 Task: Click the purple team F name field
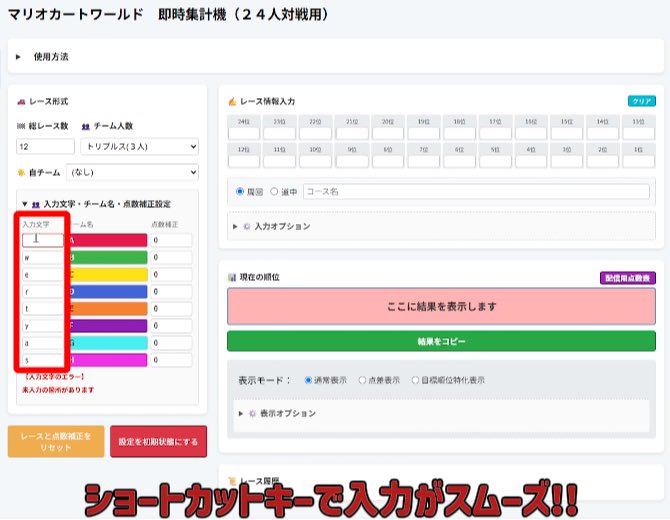[x=108, y=326]
